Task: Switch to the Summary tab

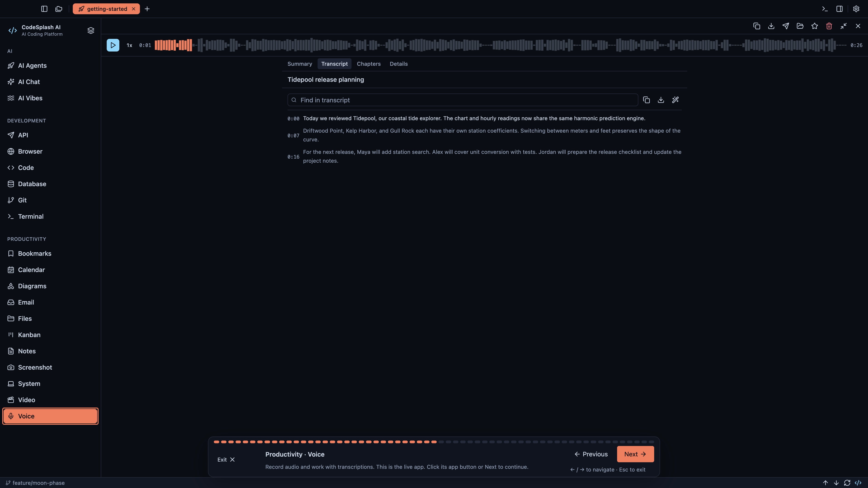Action: (300, 64)
